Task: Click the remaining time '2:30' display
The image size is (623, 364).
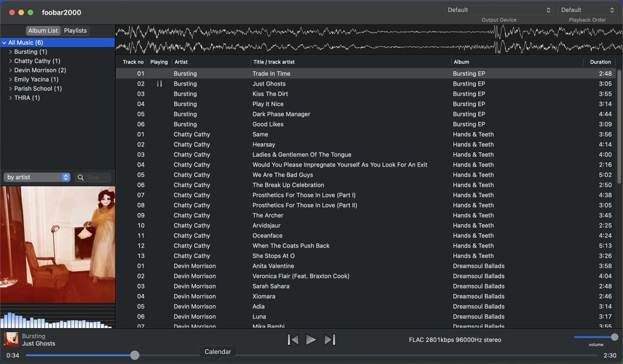Action: pyautogui.click(x=610, y=356)
